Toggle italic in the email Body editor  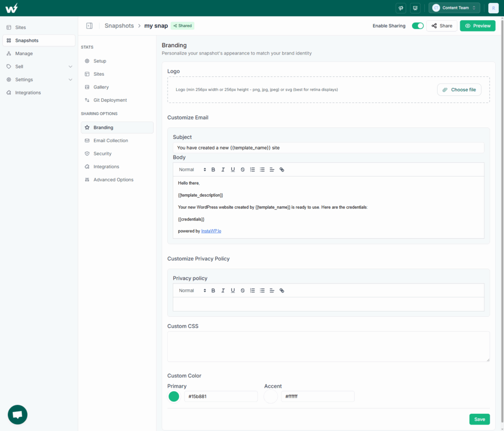click(223, 170)
